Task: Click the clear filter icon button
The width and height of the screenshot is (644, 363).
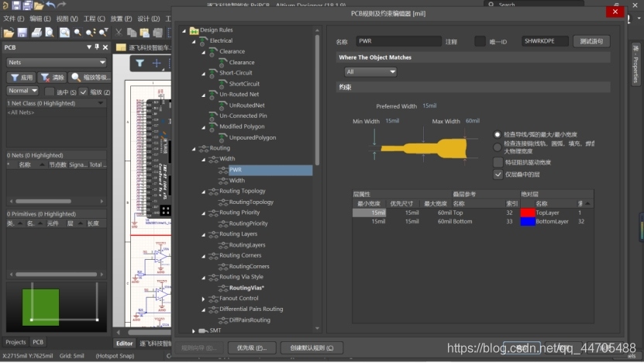Action: [x=52, y=78]
